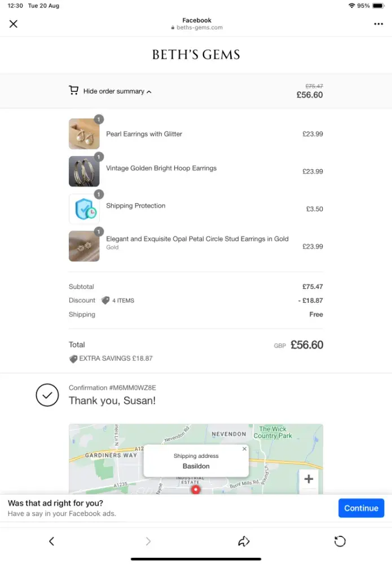Click the Extra Savings tag icon
This screenshot has width=392, height=564.
coord(73,359)
